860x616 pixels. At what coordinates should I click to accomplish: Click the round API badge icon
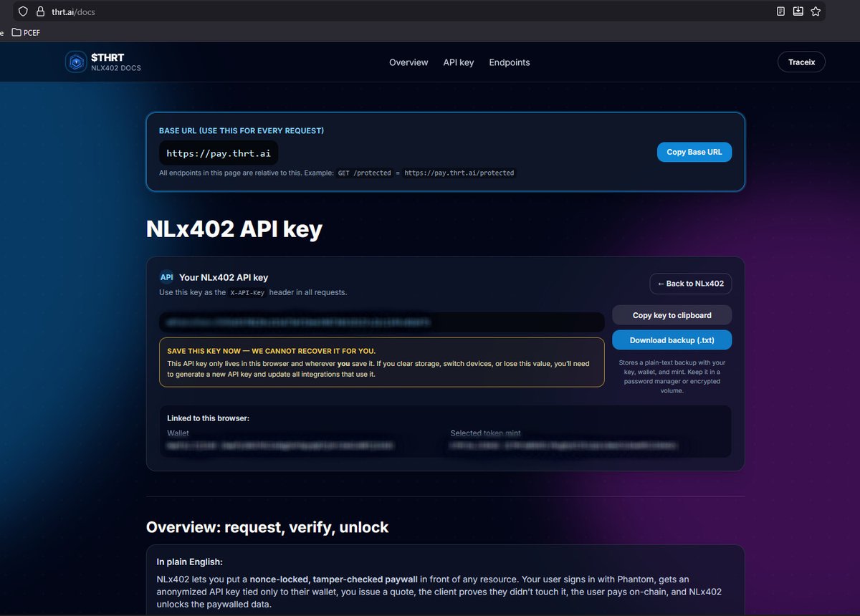tap(166, 277)
